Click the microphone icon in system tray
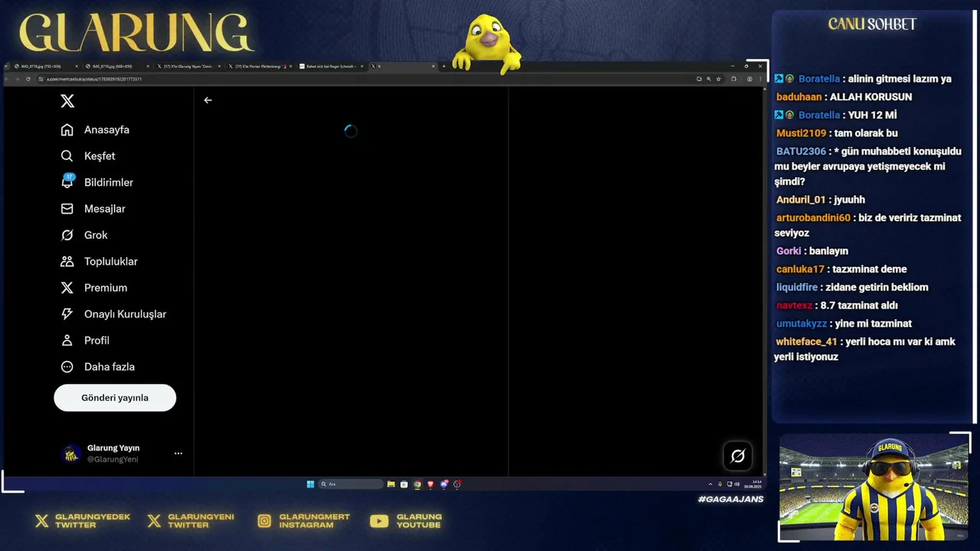Viewport: 980px width, 551px height. pos(720,484)
